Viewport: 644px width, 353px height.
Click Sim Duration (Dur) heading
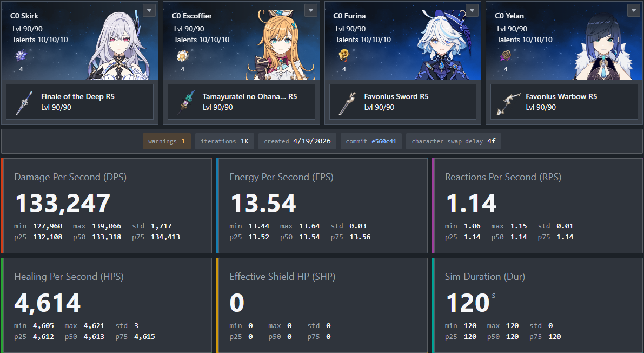[484, 277]
